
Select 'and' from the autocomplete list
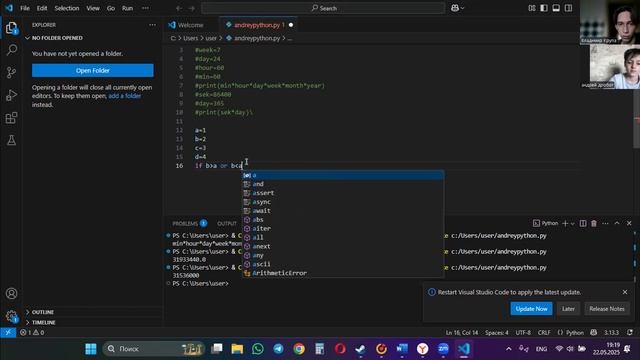343,184
